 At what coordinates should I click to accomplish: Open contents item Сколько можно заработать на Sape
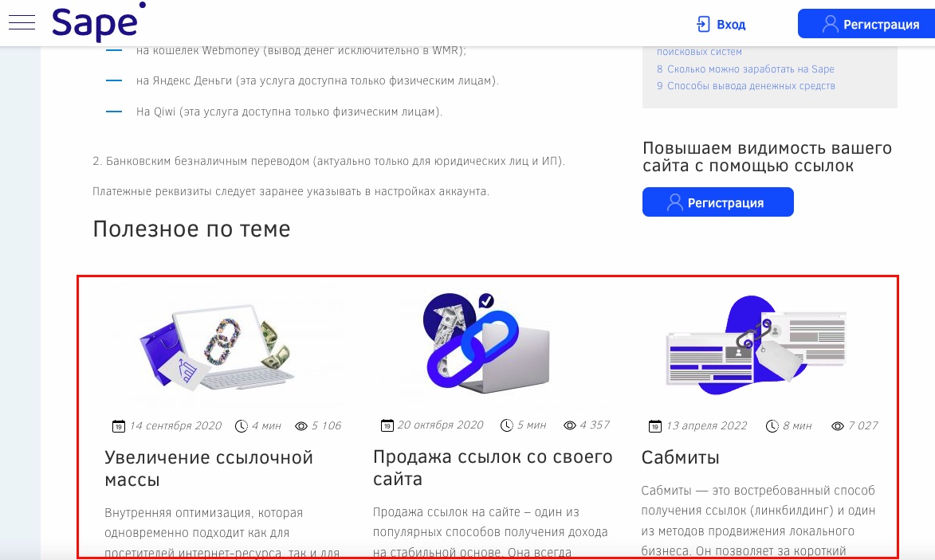pos(745,69)
